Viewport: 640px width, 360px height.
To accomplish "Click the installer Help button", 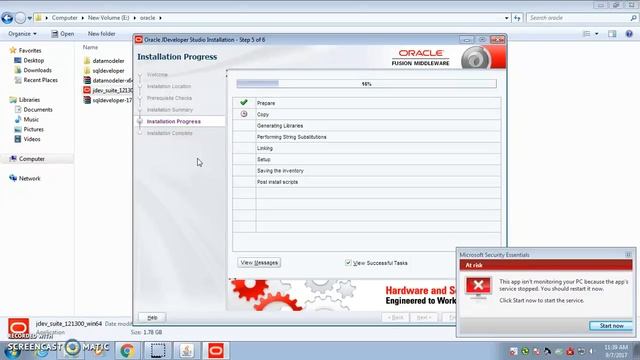I will [x=152, y=317].
